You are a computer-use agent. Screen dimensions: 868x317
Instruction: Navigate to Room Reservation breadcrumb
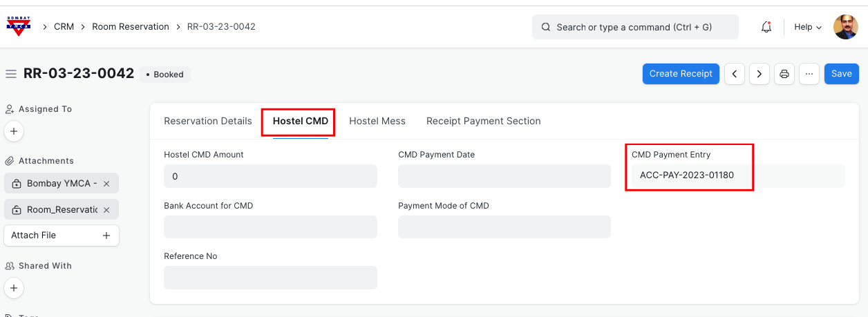[131, 27]
